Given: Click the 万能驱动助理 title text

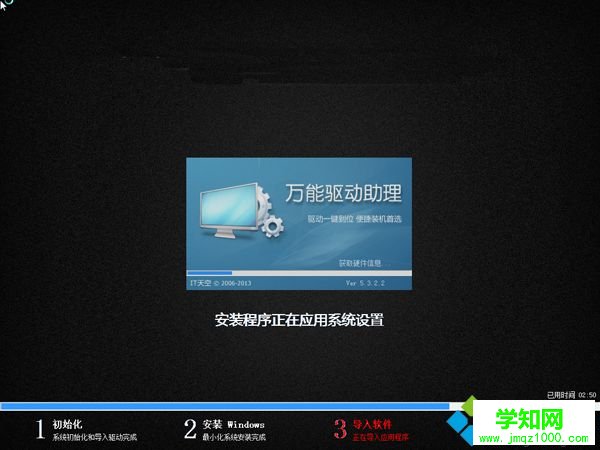Looking at the screenshot, I should 343,193.
